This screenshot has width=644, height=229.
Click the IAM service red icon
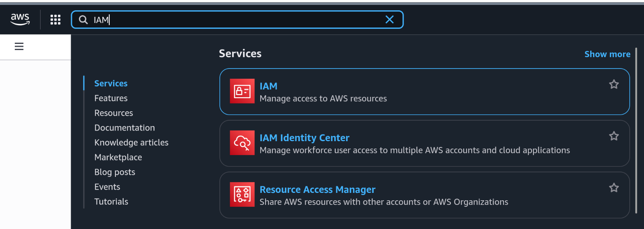242,91
